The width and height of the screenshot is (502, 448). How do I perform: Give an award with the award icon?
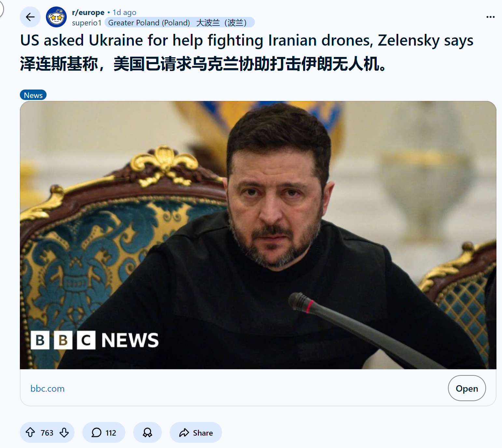(147, 432)
